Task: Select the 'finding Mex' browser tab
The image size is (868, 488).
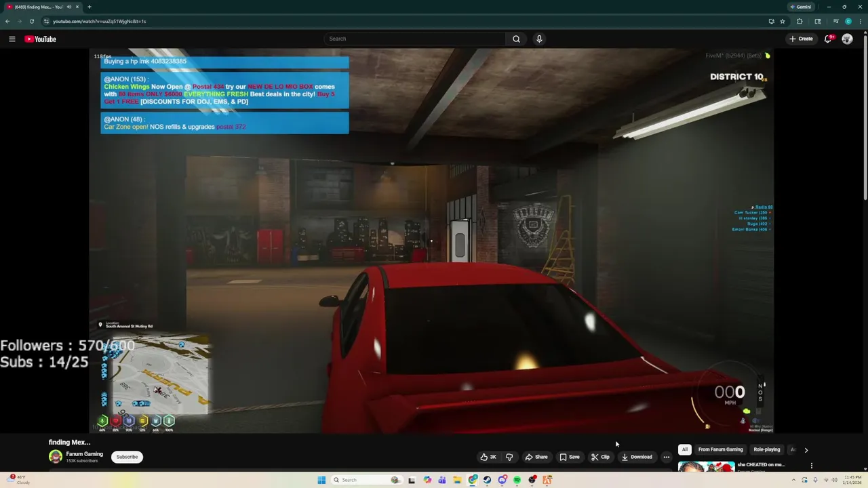Action: tap(43, 7)
